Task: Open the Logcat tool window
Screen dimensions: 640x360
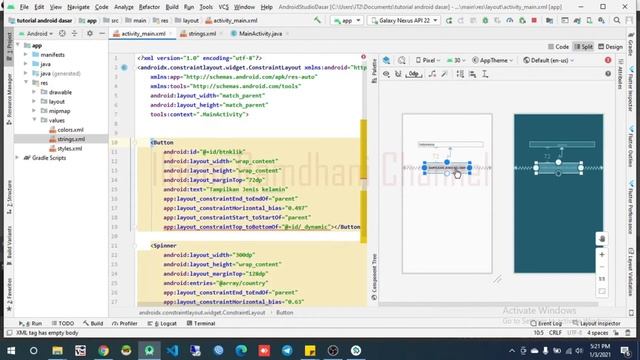Action: click(x=162, y=323)
